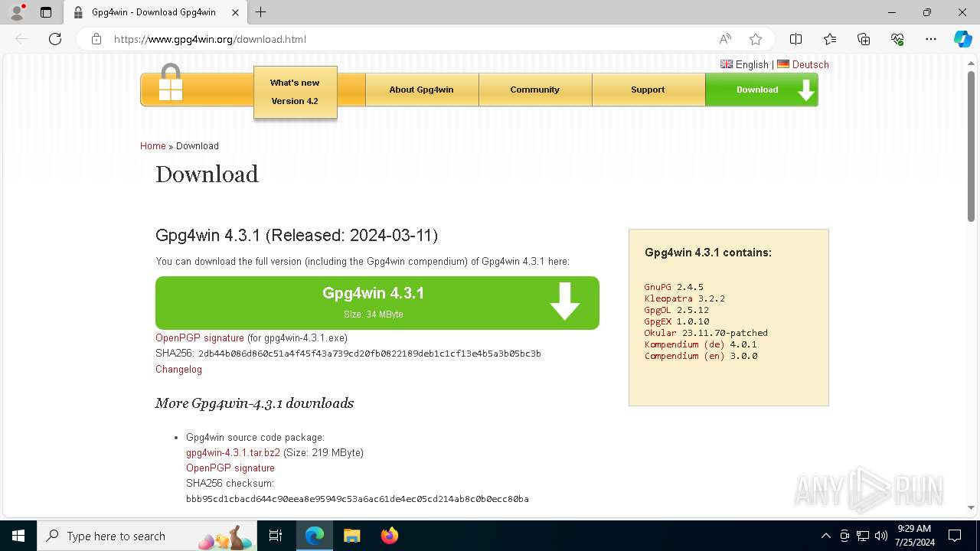Viewport: 980px width, 551px height.
Task: Open the green Download menu item
Action: (762, 90)
